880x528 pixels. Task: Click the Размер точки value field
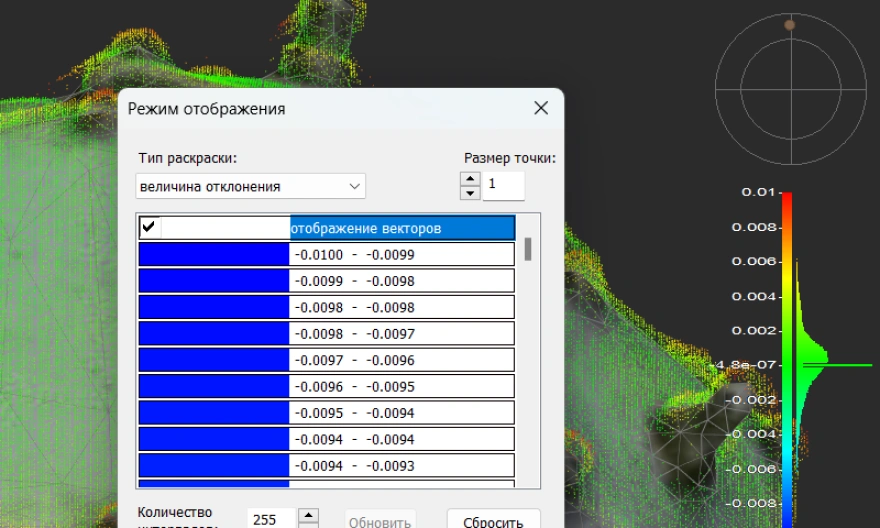pos(504,185)
